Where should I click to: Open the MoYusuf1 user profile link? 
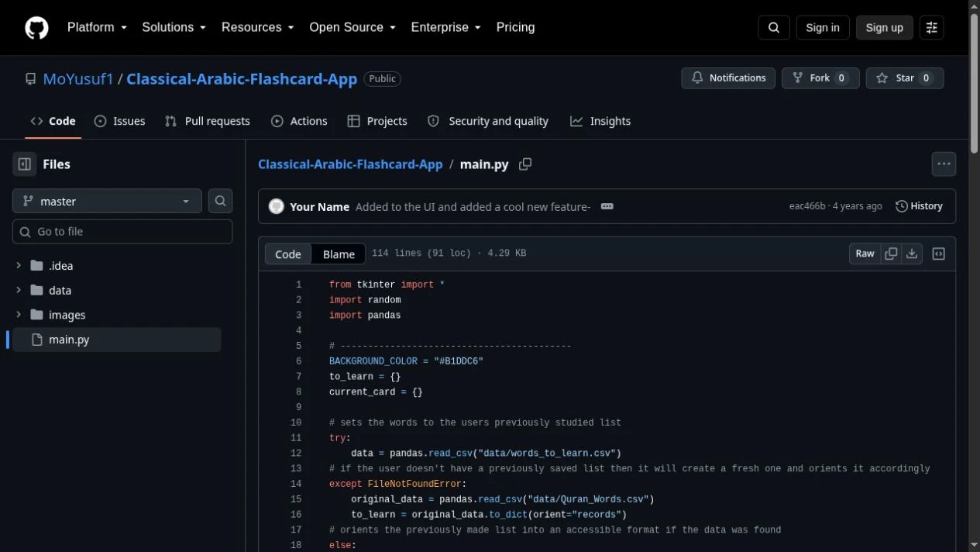coord(78,79)
